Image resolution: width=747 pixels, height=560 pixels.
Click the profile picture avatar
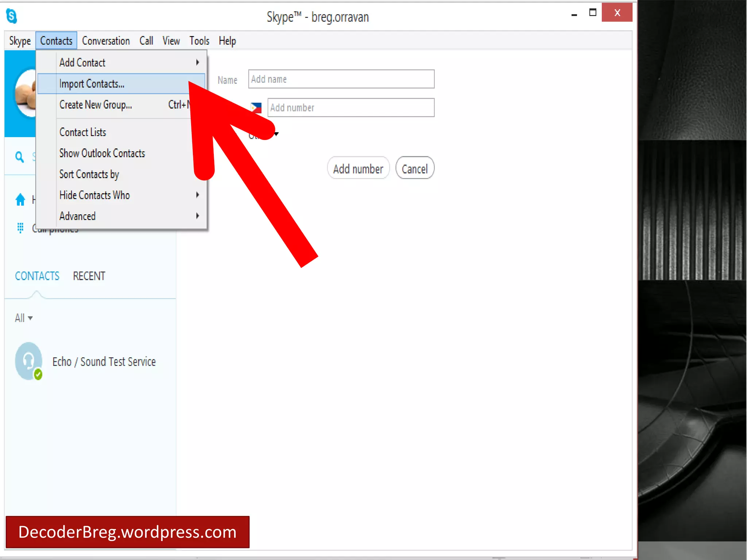(x=26, y=93)
